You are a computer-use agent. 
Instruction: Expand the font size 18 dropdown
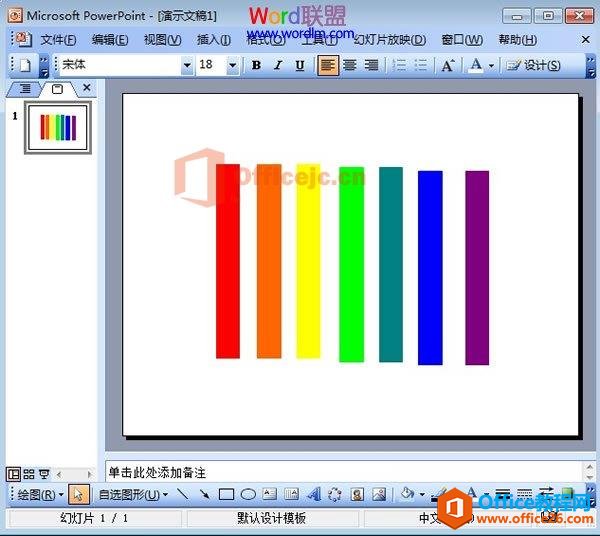(232, 65)
